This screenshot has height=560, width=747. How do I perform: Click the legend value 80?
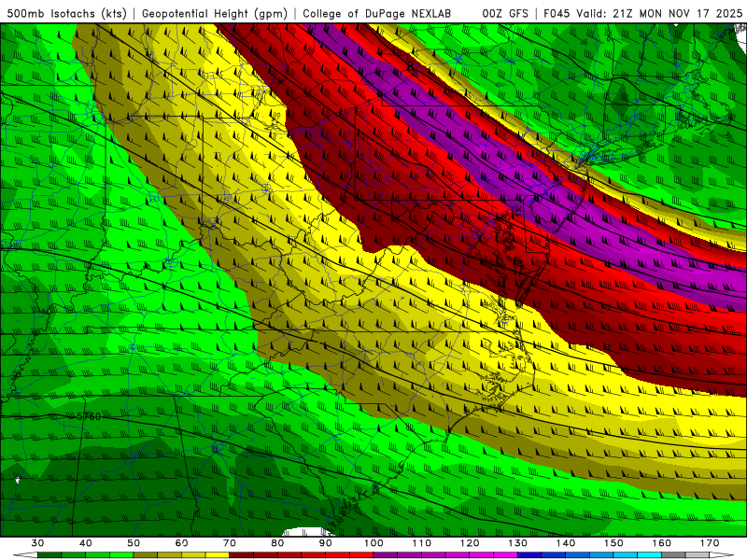tap(277, 543)
